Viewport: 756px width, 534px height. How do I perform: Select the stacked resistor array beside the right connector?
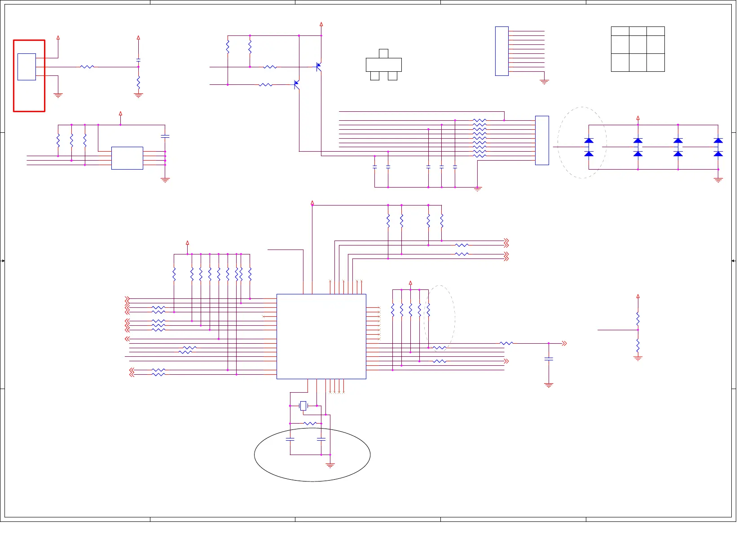tap(479, 138)
